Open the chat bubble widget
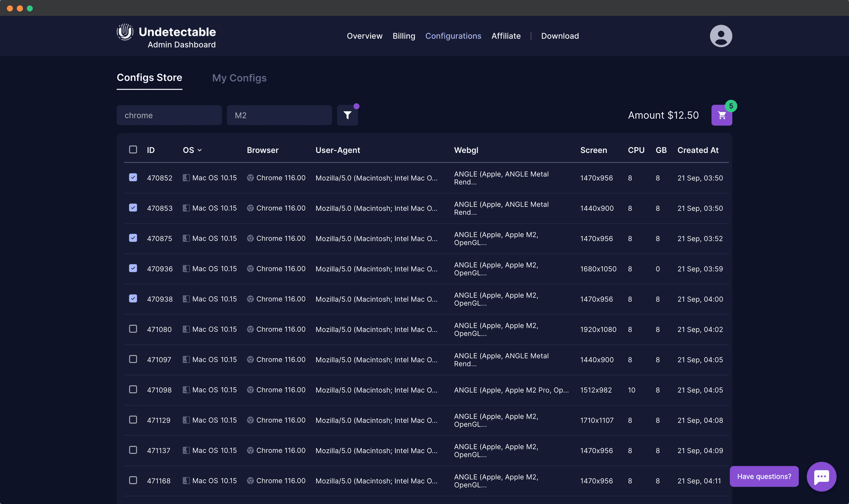Screen dimensions: 849x504 coord(821,477)
